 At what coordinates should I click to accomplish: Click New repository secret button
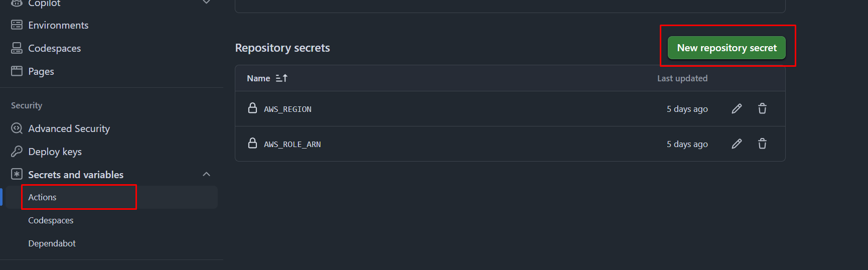(727, 48)
